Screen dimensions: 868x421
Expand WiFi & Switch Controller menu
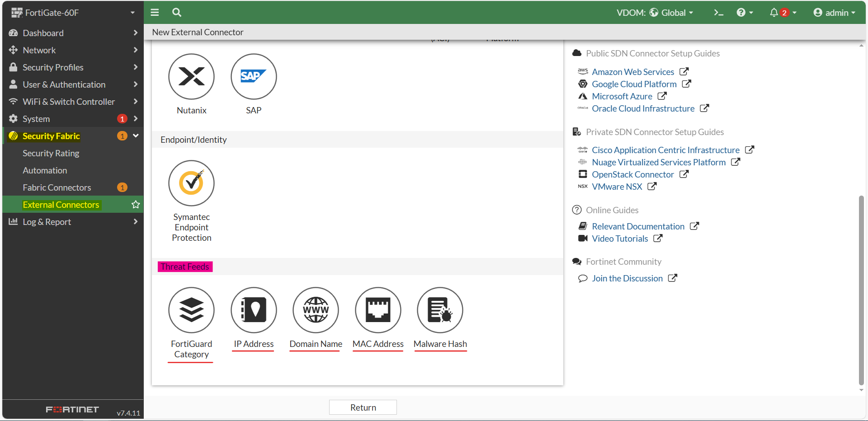click(73, 102)
